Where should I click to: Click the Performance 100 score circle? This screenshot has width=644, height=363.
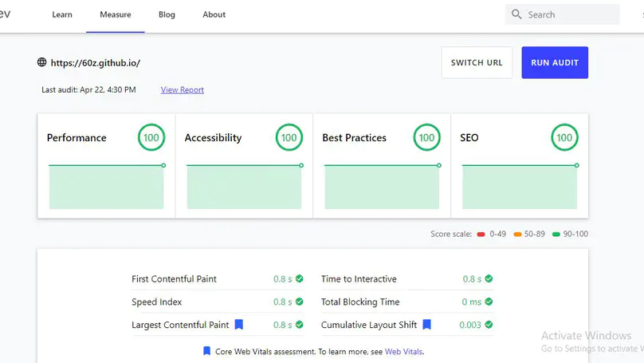151,137
